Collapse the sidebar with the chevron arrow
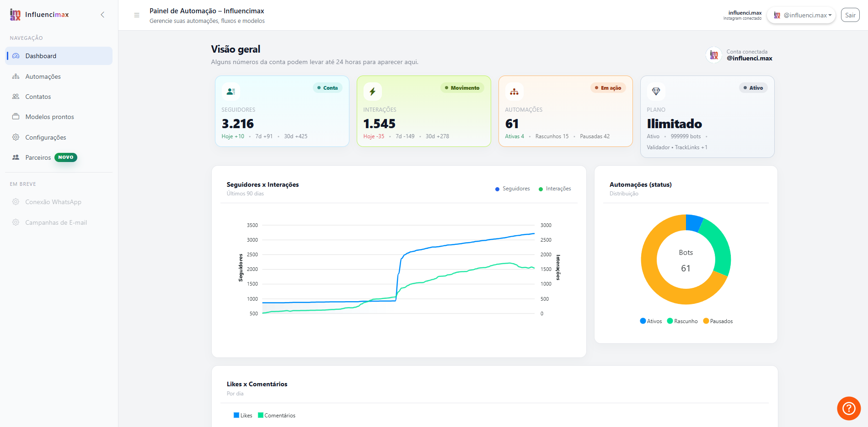The image size is (868, 427). click(102, 15)
